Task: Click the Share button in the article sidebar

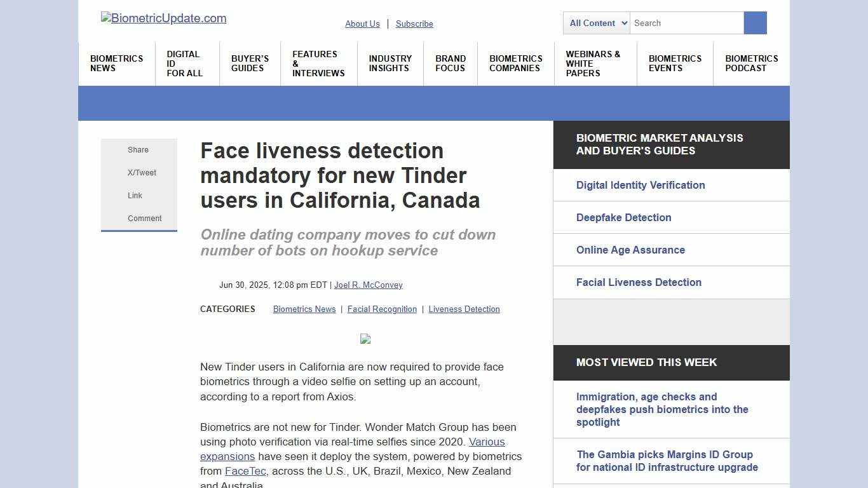Action: pos(138,150)
